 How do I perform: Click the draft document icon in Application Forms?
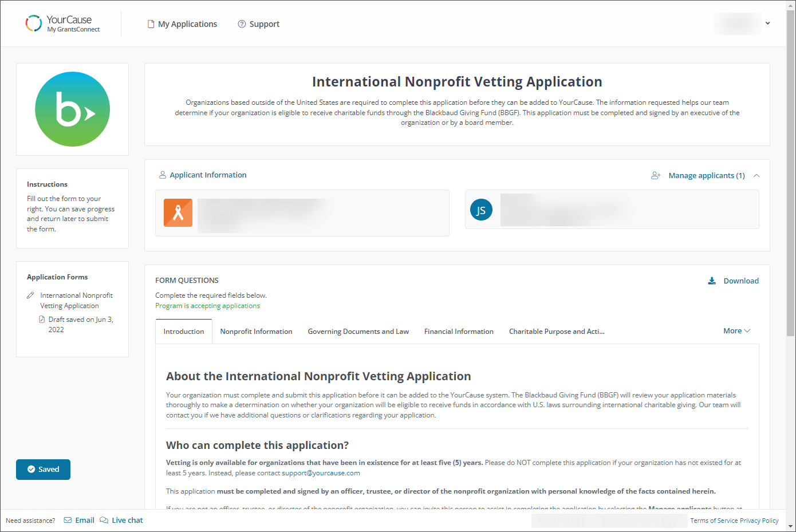(x=42, y=320)
